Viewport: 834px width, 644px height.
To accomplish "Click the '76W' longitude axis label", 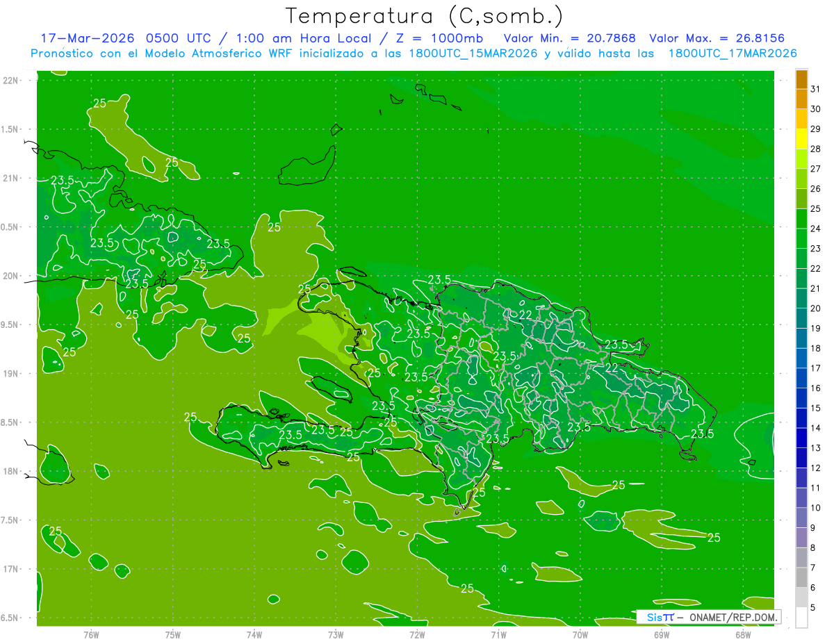I will [x=91, y=634].
